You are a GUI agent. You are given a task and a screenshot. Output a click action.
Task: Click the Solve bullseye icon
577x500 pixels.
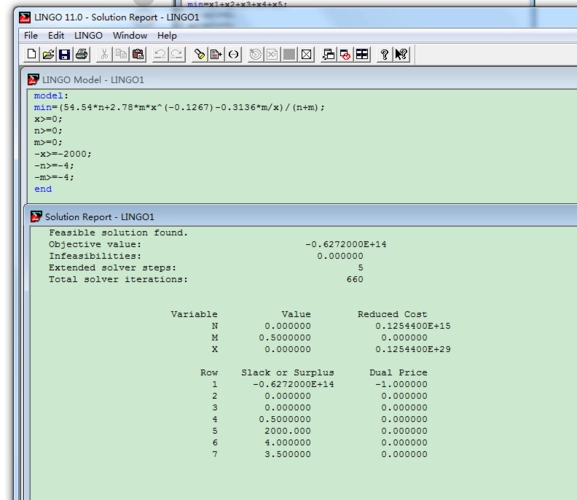click(x=255, y=54)
